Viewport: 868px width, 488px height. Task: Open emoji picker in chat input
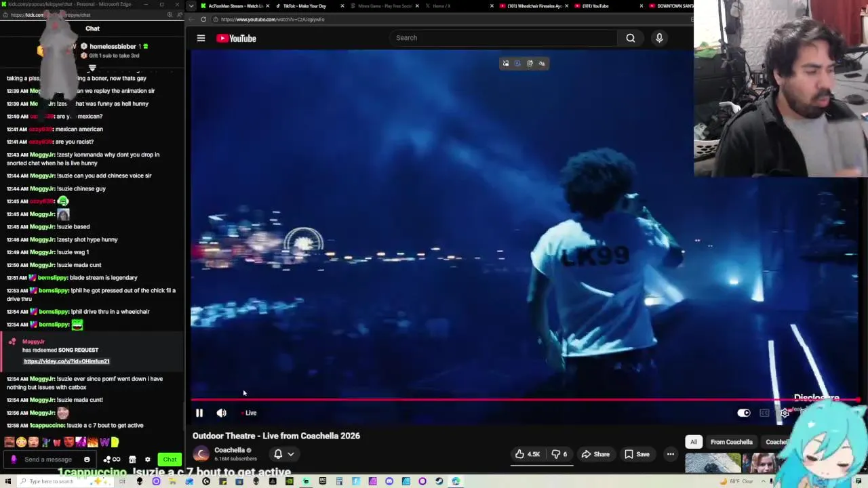[87, 460]
